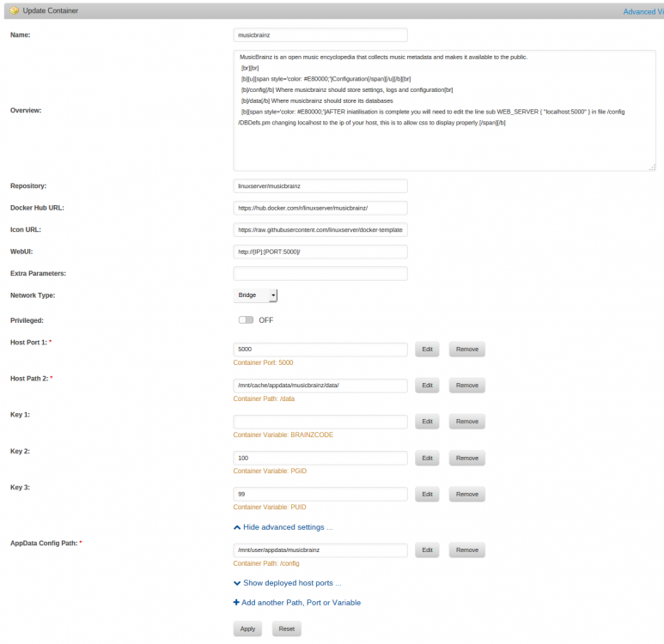
Task: Expand Show deployed host ports
Action: [288, 583]
